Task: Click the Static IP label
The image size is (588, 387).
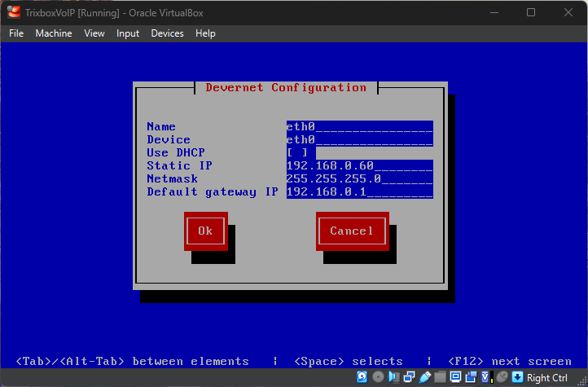Action: pos(180,165)
